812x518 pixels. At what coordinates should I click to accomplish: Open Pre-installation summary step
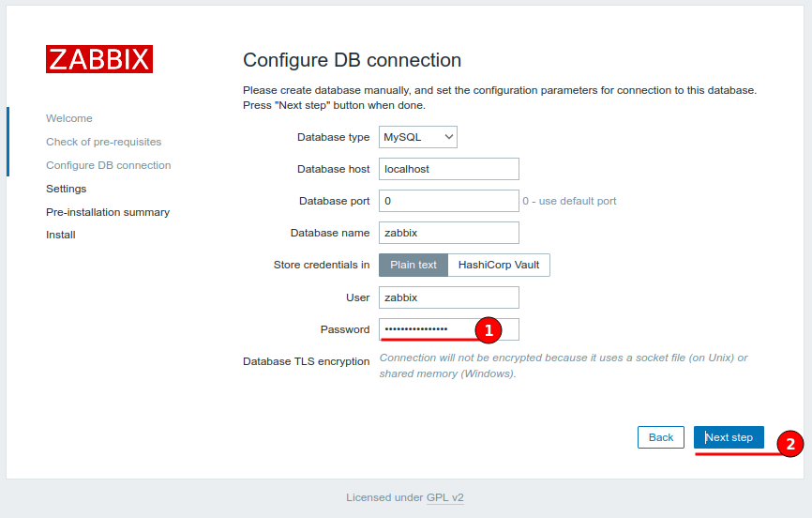click(x=108, y=212)
